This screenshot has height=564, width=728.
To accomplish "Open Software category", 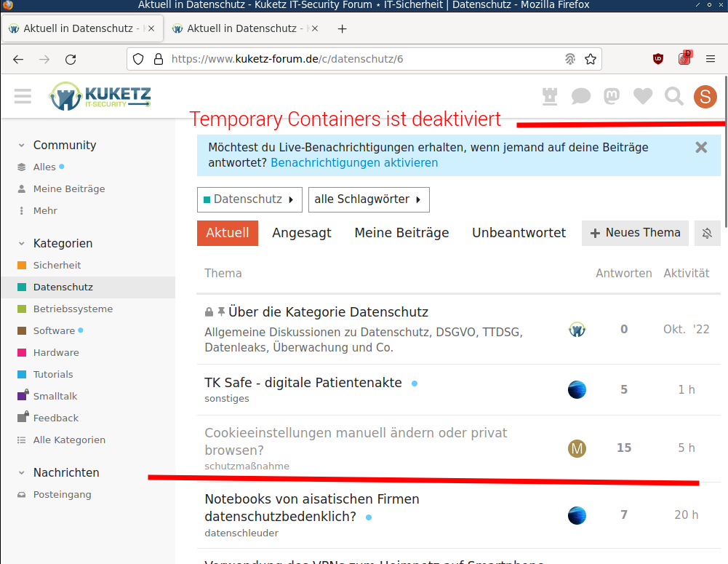I will [x=88, y=331].
